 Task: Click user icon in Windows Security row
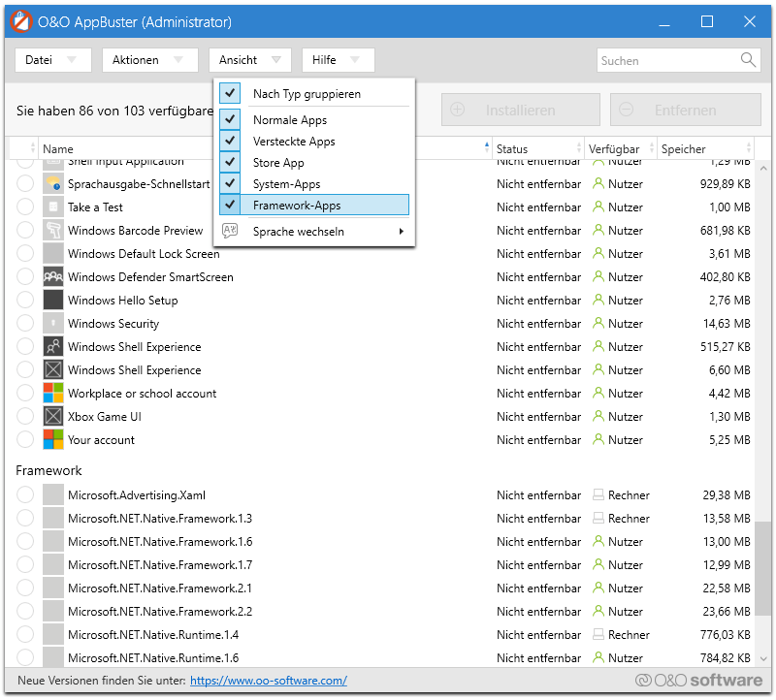coord(598,323)
